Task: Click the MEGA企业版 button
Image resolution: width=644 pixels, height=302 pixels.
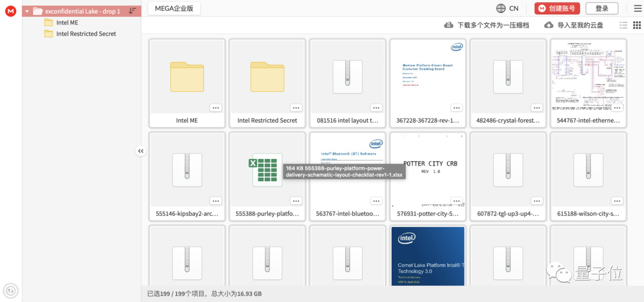Action: point(174,8)
